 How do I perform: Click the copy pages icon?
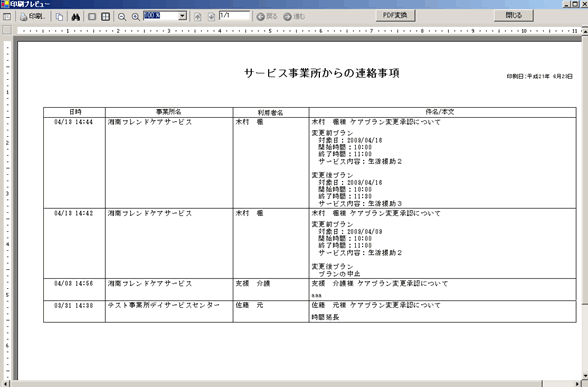click(x=59, y=17)
